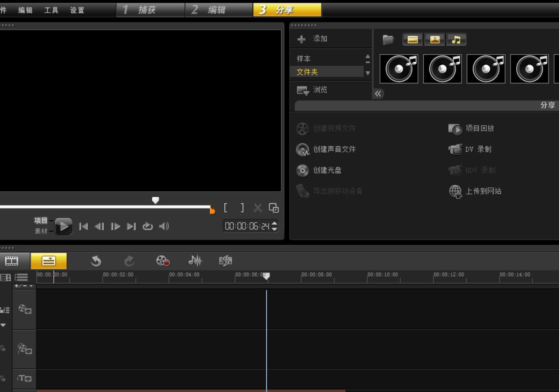Click the 添加 add-folder button
The height and width of the screenshot is (392, 559).
point(313,39)
